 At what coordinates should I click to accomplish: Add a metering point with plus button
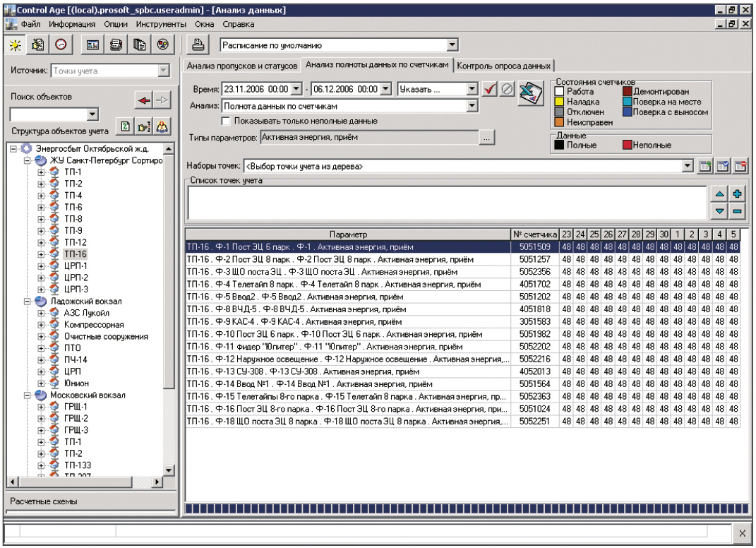[x=737, y=194]
